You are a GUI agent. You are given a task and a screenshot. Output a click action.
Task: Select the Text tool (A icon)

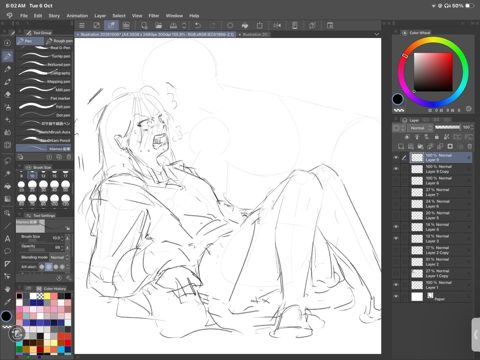7,238
